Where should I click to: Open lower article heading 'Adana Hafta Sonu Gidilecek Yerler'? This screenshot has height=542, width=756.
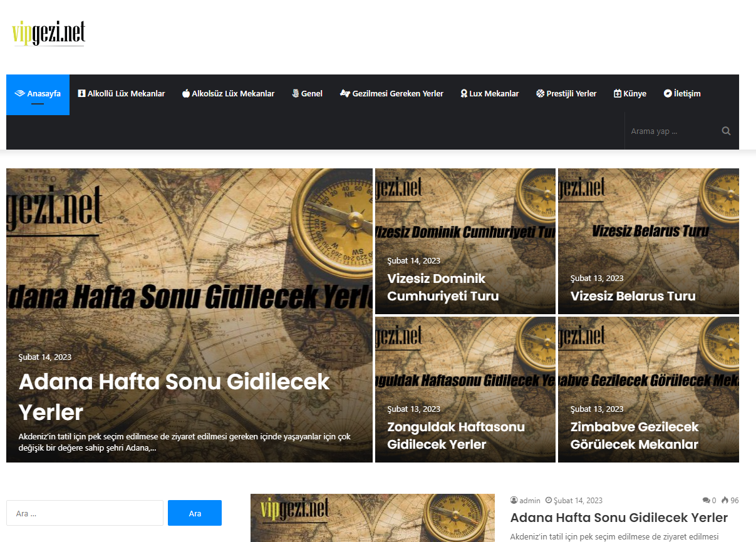[619, 518]
